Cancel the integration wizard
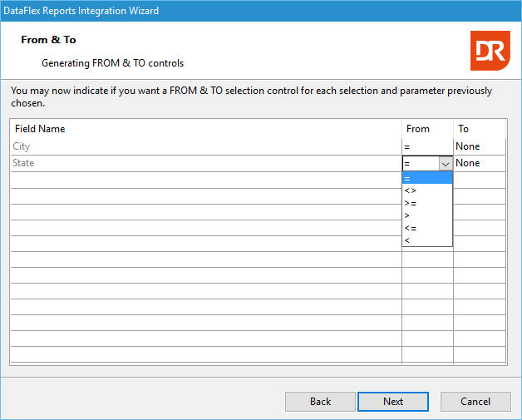The height and width of the screenshot is (420, 522). coord(475,402)
